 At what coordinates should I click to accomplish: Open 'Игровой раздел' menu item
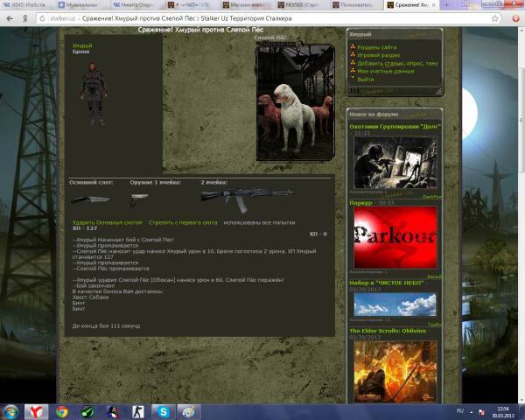pyautogui.click(x=378, y=55)
